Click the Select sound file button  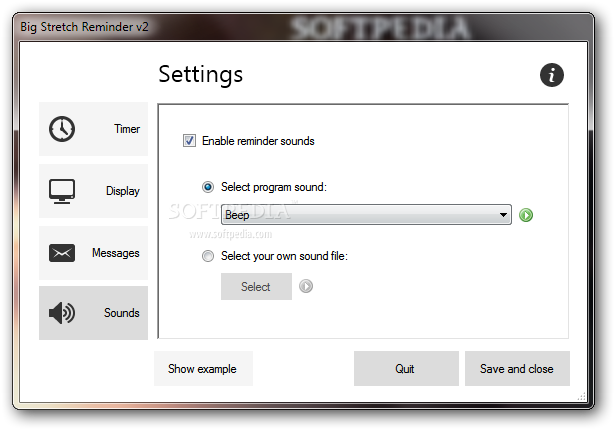click(x=256, y=286)
